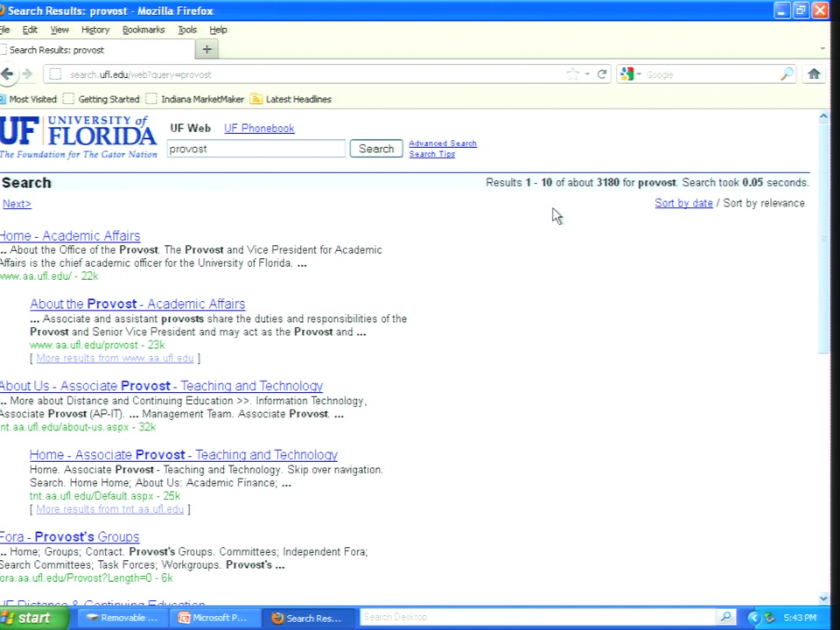This screenshot has height=630, width=840.
Task: Click the Search Desktop field in taskbar
Action: point(538,617)
